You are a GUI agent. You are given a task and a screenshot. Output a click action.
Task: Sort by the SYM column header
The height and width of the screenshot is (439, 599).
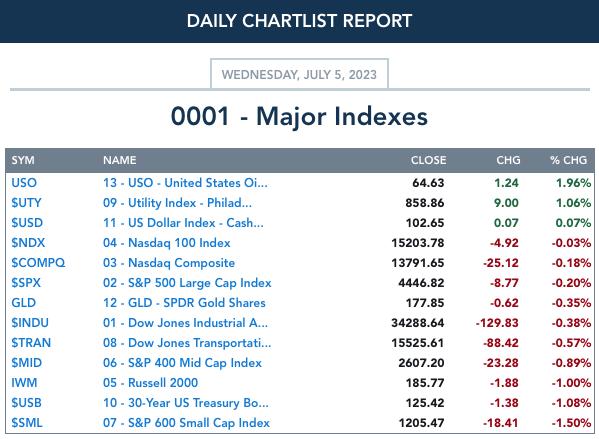(23, 160)
